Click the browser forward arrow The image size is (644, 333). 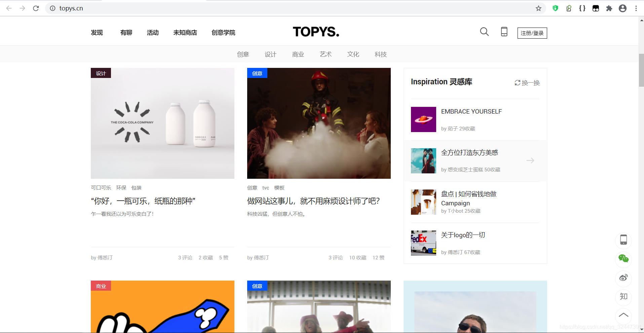point(23,8)
